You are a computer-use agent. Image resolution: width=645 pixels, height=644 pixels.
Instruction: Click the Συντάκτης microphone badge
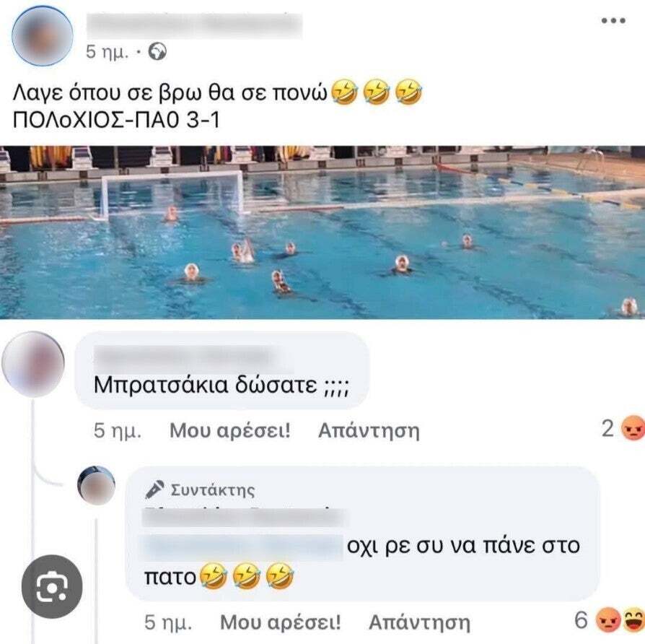click(200, 490)
